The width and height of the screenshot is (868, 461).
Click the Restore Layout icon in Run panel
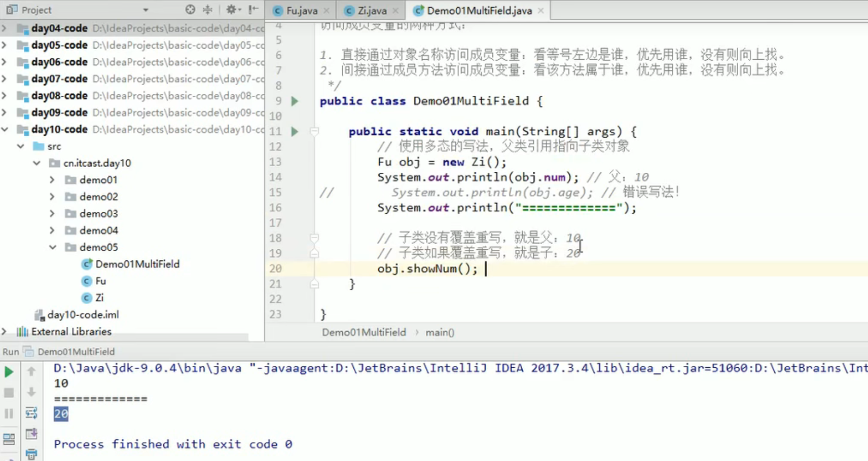(x=9, y=438)
